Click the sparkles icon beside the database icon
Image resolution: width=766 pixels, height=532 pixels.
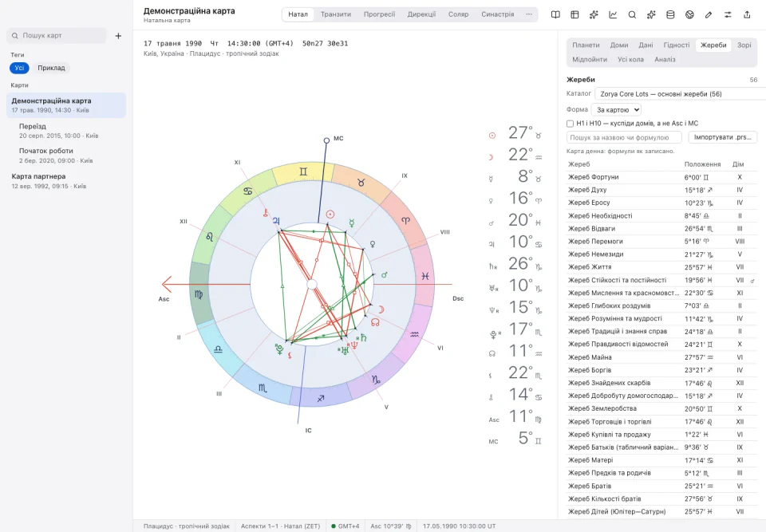[651, 14]
